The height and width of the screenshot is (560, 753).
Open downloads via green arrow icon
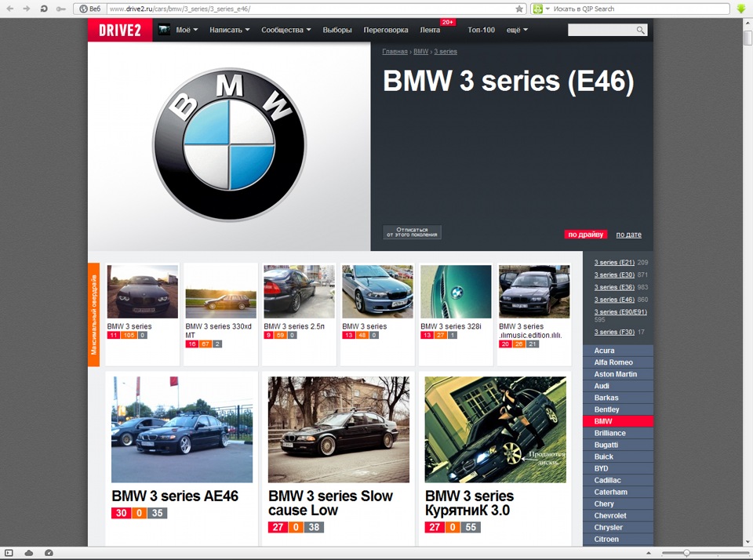tap(741, 9)
